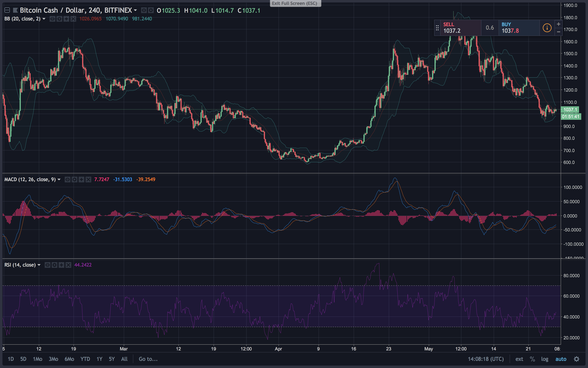Toggle visibility of Bitcoin Cash price series
The height and width of the screenshot is (368, 588).
[144, 10]
